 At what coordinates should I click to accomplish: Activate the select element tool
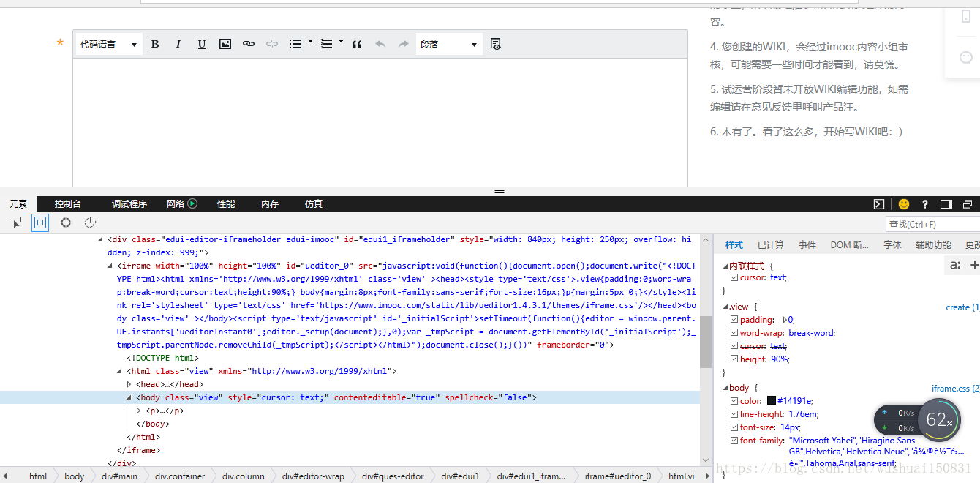pyautogui.click(x=15, y=222)
